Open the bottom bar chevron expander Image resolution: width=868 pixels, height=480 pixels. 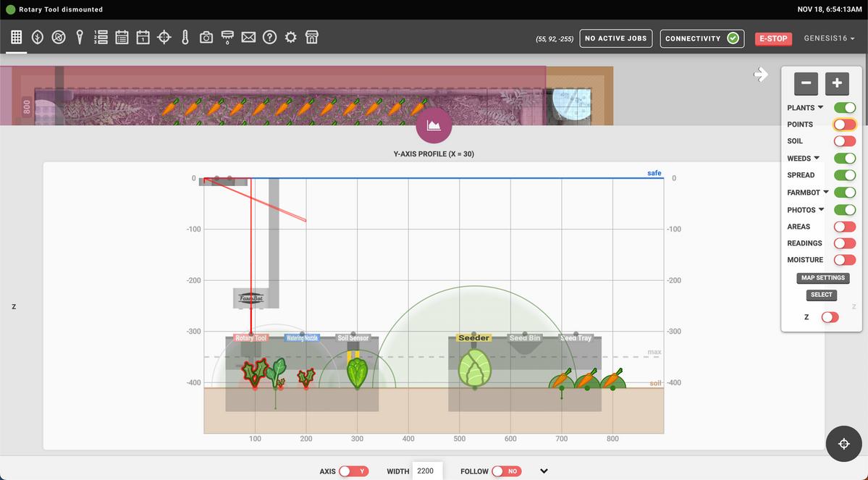pyautogui.click(x=544, y=471)
